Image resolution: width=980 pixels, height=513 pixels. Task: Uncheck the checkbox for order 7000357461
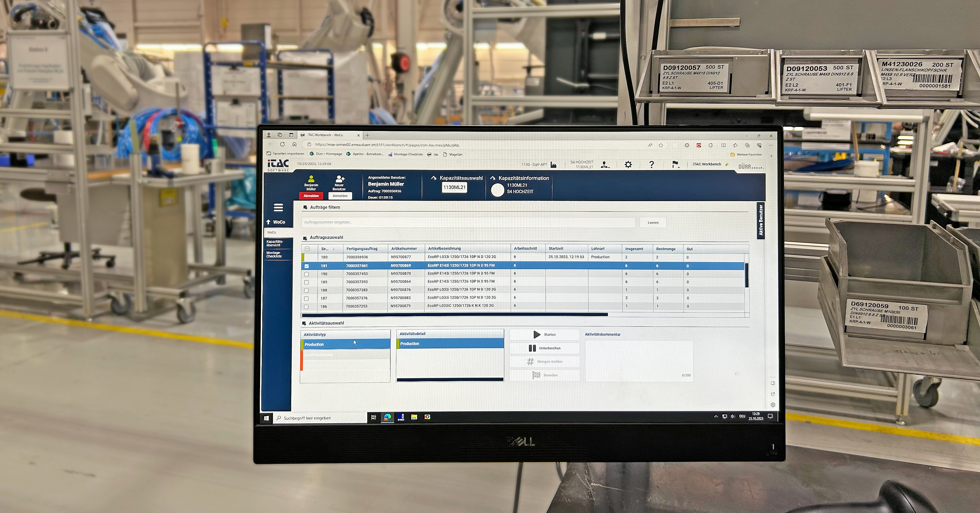click(307, 266)
